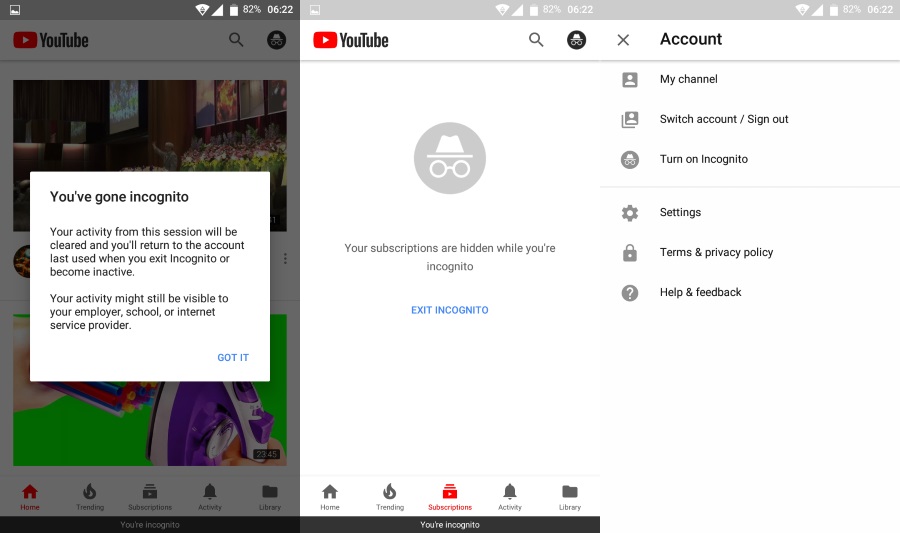This screenshot has width=900, height=533.
Task: Click the large gray incognito hat graphic
Action: (449, 158)
